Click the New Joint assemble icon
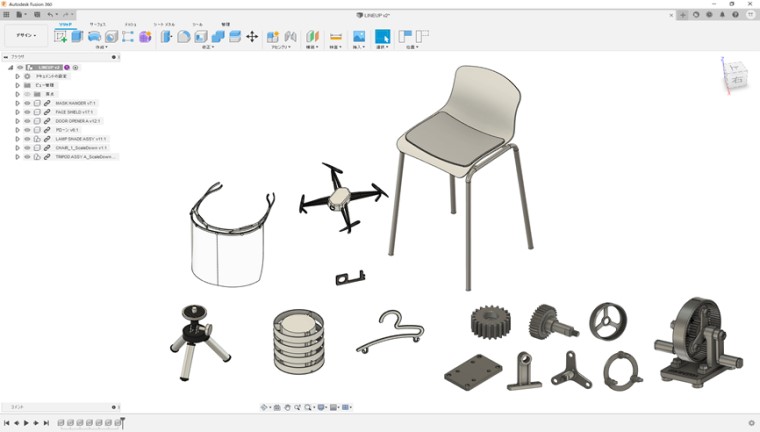 click(x=273, y=37)
